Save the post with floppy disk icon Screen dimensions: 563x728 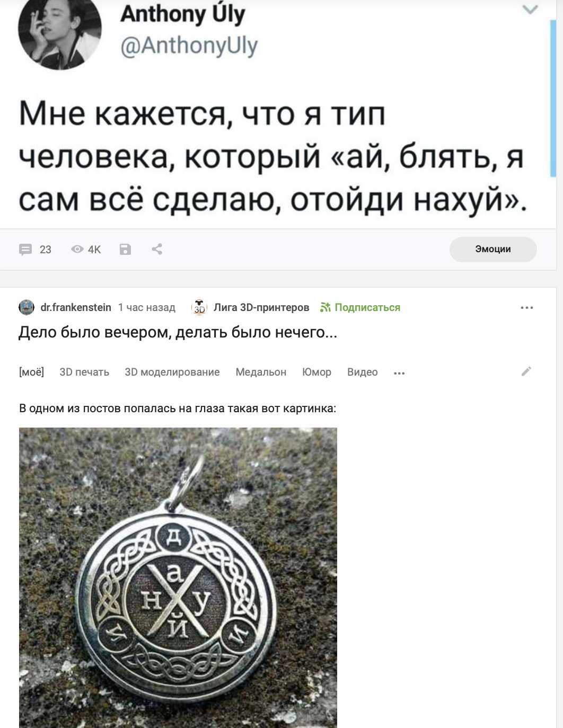[125, 250]
